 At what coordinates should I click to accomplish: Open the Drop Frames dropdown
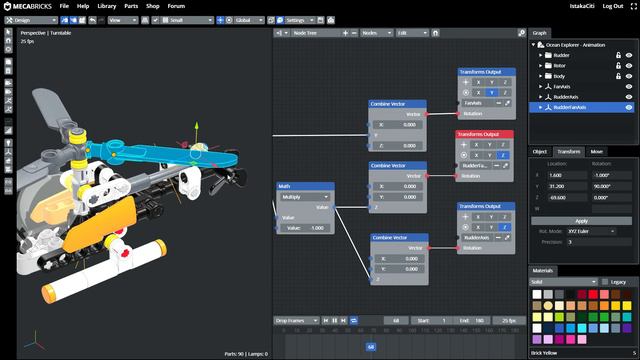coord(296,320)
